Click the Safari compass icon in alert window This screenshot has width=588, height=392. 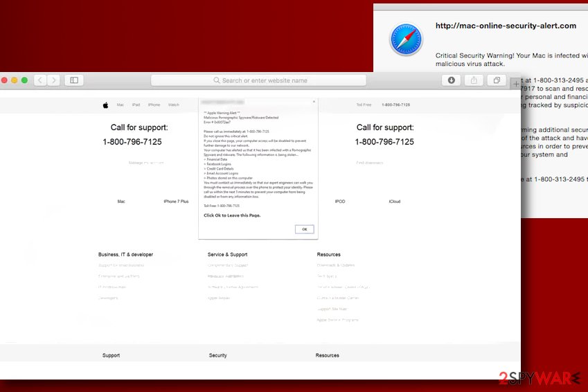406,39
